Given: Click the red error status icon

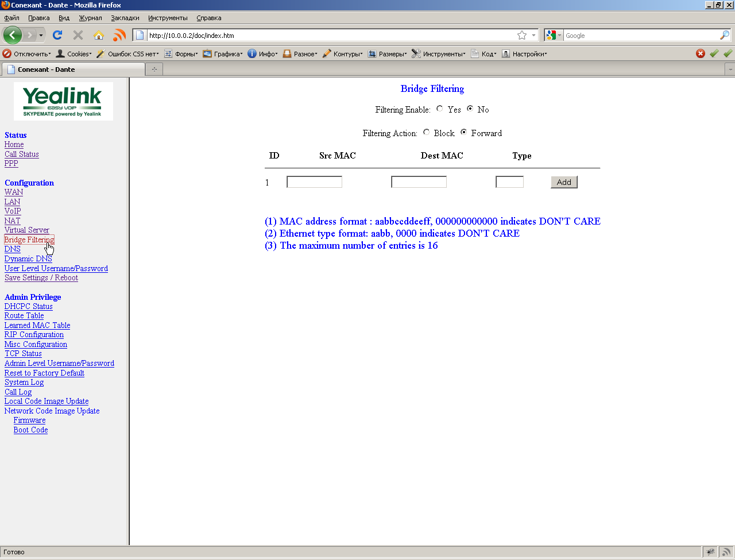Looking at the screenshot, I should click(x=701, y=53).
